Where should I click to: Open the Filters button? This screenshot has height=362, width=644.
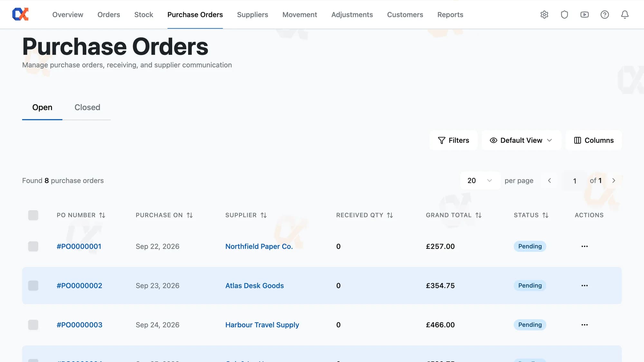pyautogui.click(x=453, y=140)
